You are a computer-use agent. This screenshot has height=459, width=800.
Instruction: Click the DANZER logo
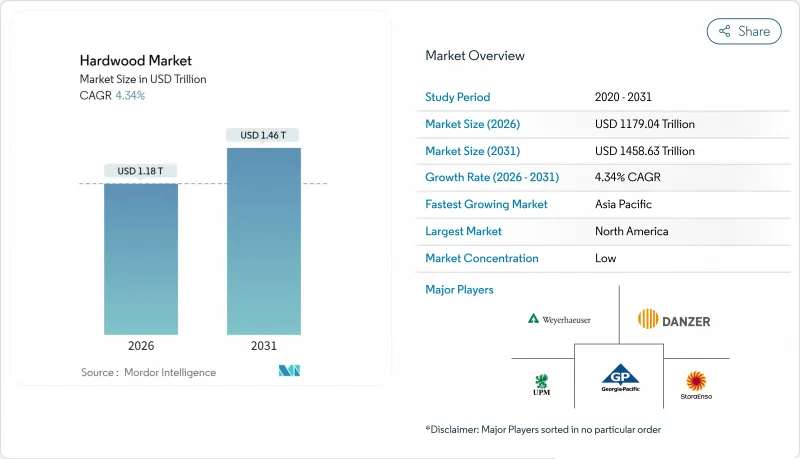click(673, 319)
